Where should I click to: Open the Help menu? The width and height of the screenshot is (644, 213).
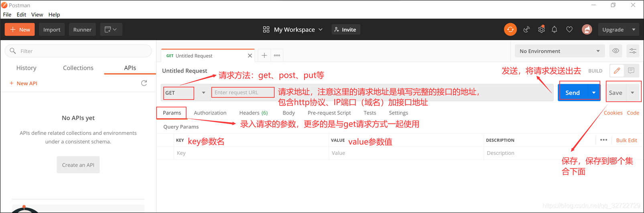tap(54, 14)
